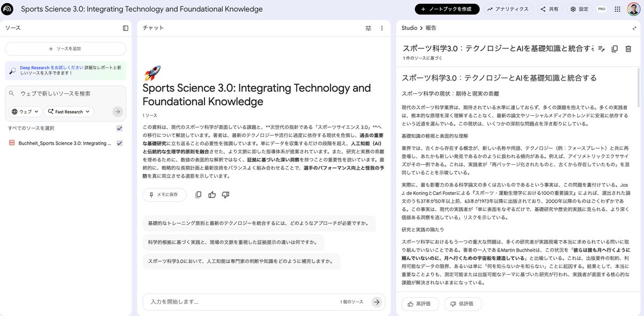Toggle the Buchheit_Sports Science source checkbox
This screenshot has width=644, height=316.
click(119, 143)
